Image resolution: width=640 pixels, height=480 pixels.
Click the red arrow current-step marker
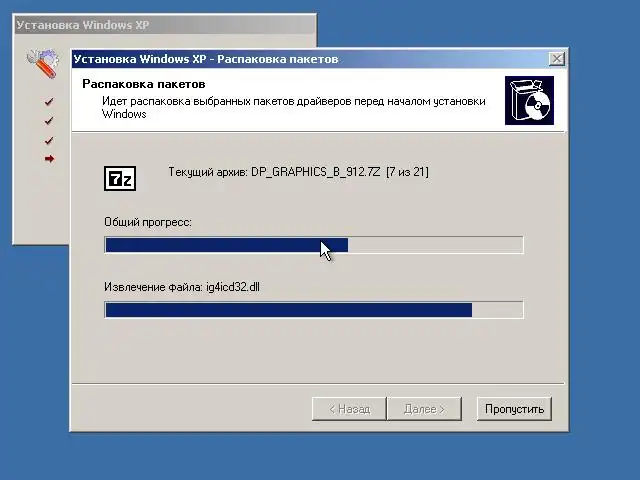pos(49,158)
